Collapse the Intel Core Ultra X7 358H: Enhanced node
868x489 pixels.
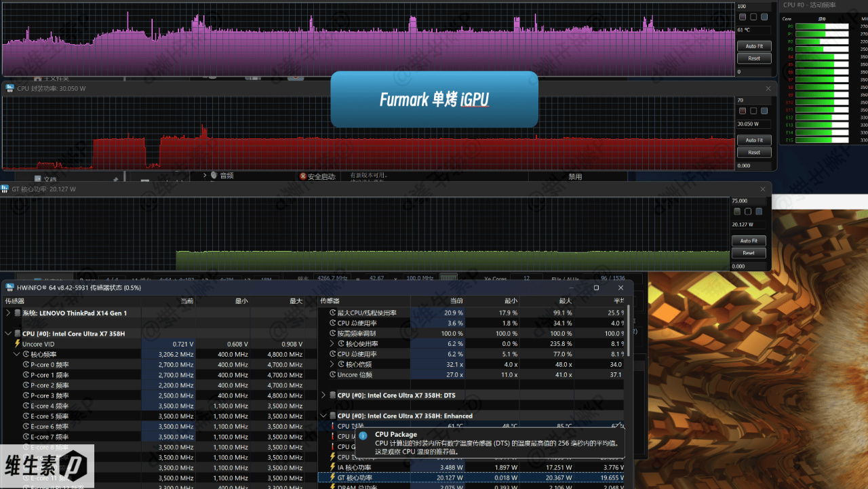pos(323,416)
